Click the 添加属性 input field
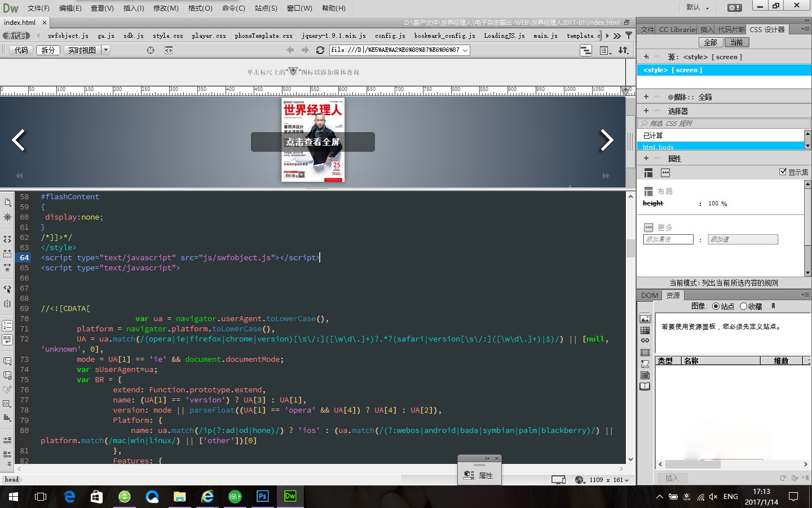This screenshot has width=812, height=508. click(668, 239)
